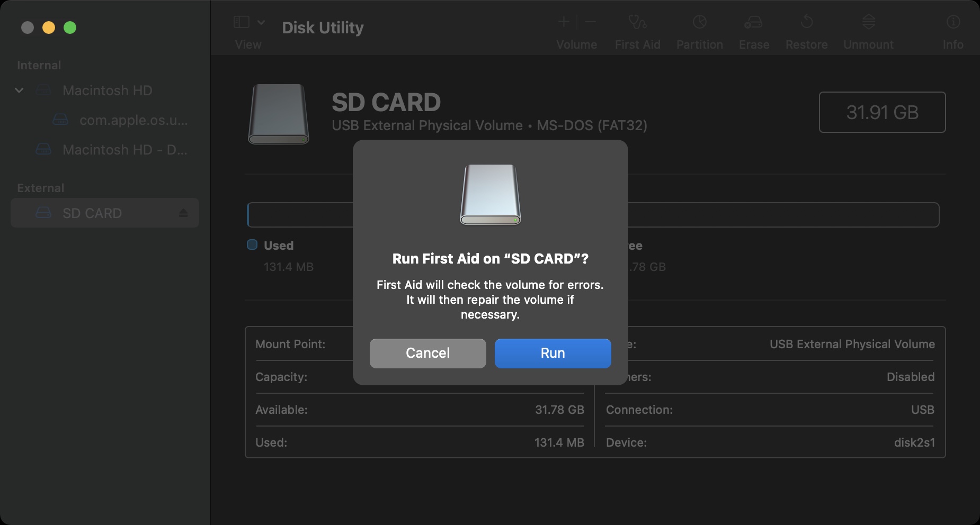The width and height of the screenshot is (980, 525).
Task: Click the 31.91 GB capacity box
Action: 882,112
